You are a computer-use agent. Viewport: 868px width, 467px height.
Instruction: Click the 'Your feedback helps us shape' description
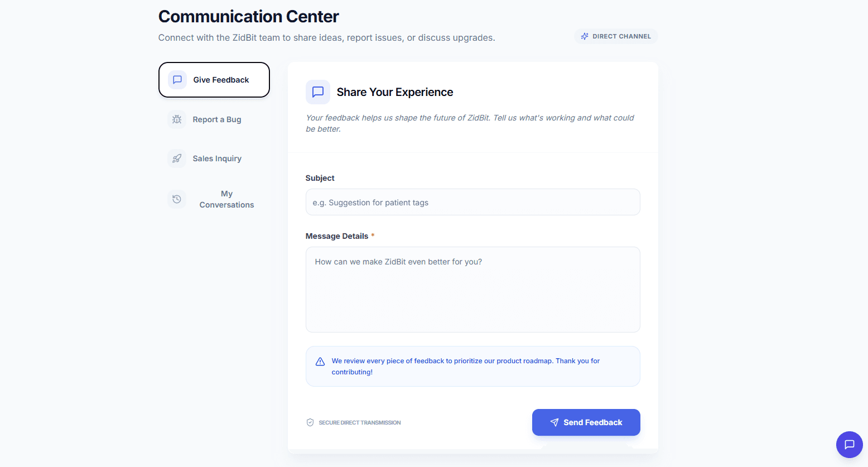click(x=470, y=123)
